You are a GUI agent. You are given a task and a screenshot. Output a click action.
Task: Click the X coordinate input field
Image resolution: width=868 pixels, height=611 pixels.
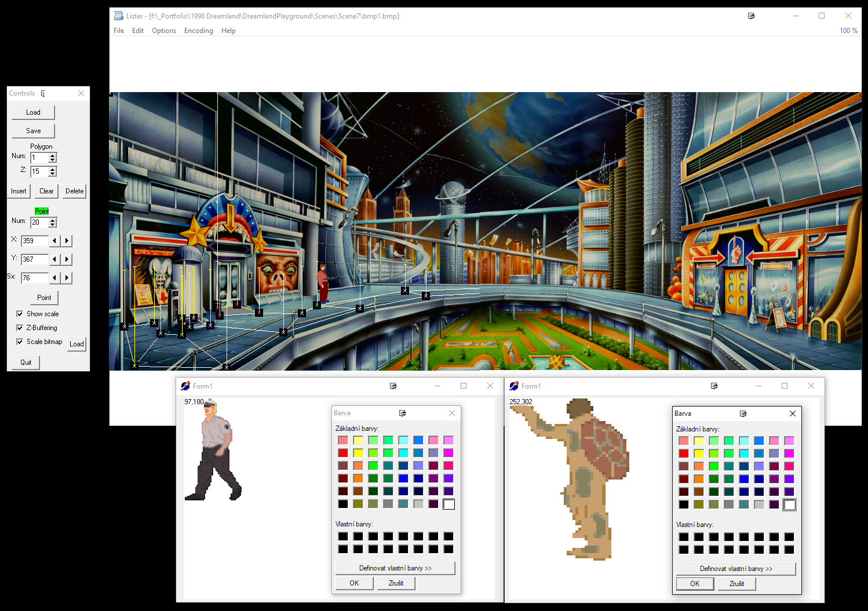35,241
